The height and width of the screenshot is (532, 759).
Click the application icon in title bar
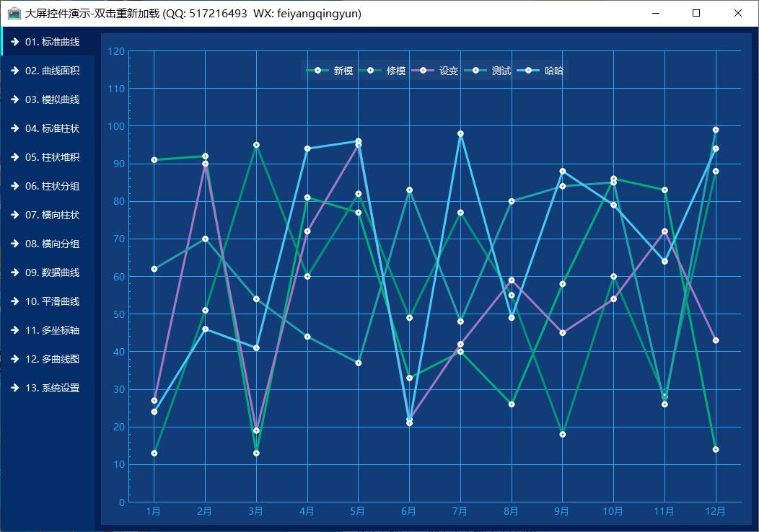(14, 13)
